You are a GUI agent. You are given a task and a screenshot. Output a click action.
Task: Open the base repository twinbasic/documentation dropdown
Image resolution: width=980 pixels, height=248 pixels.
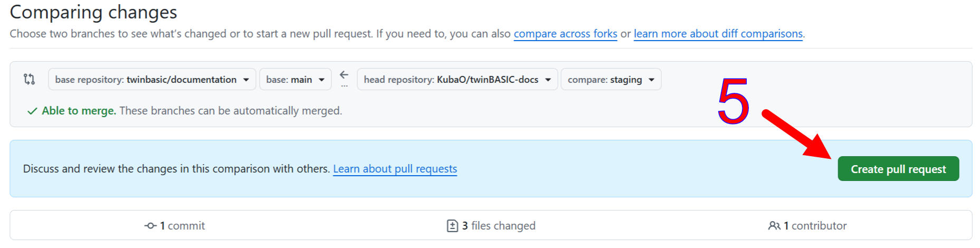pos(152,79)
